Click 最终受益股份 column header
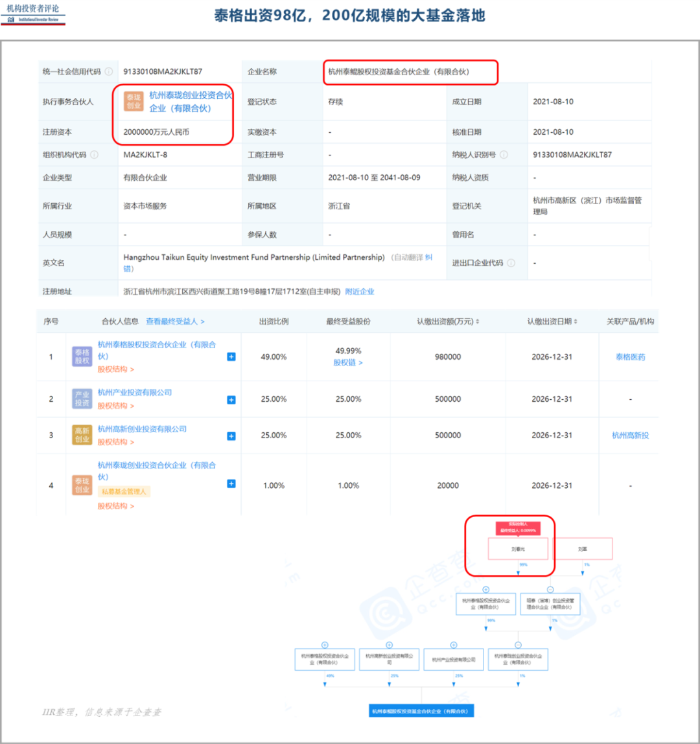 click(348, 321)
